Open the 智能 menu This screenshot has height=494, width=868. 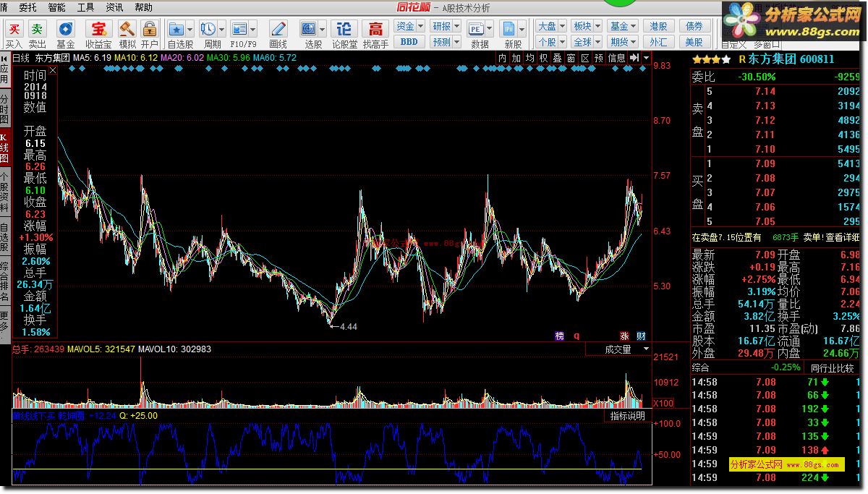56,7
